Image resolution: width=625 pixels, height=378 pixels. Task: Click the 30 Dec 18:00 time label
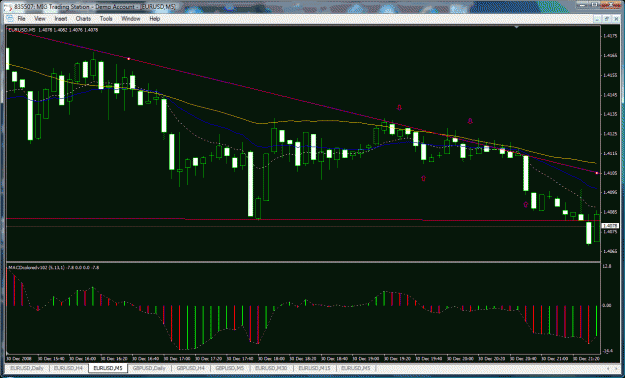click(x=272, y=358)
